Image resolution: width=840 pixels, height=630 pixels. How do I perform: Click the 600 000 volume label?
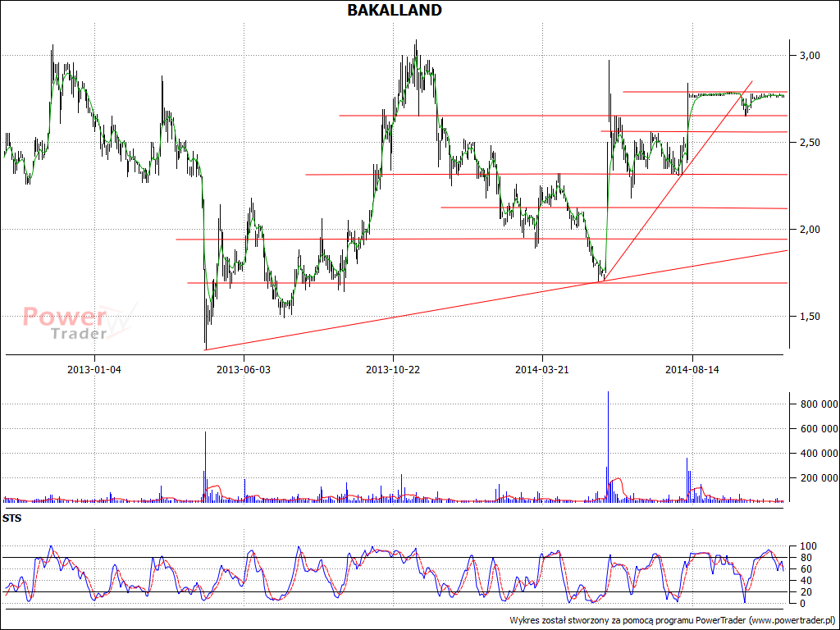tap(819, 428)
